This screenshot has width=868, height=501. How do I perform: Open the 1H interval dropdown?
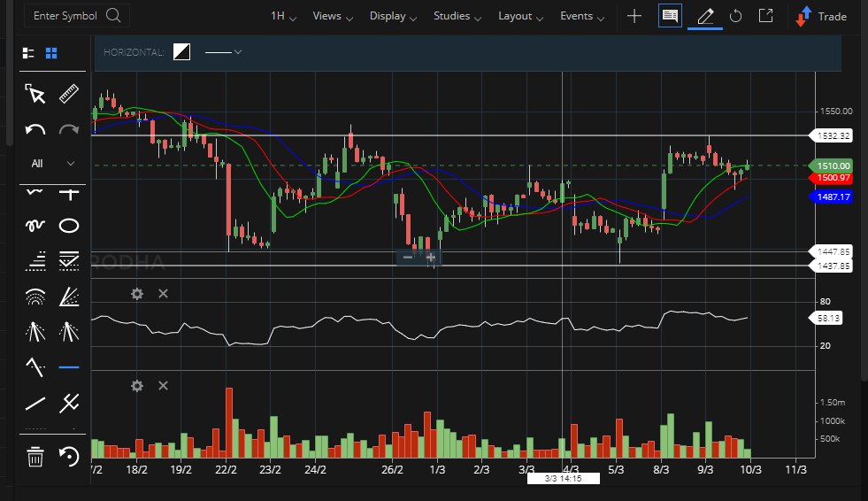[x=283, y=16]
